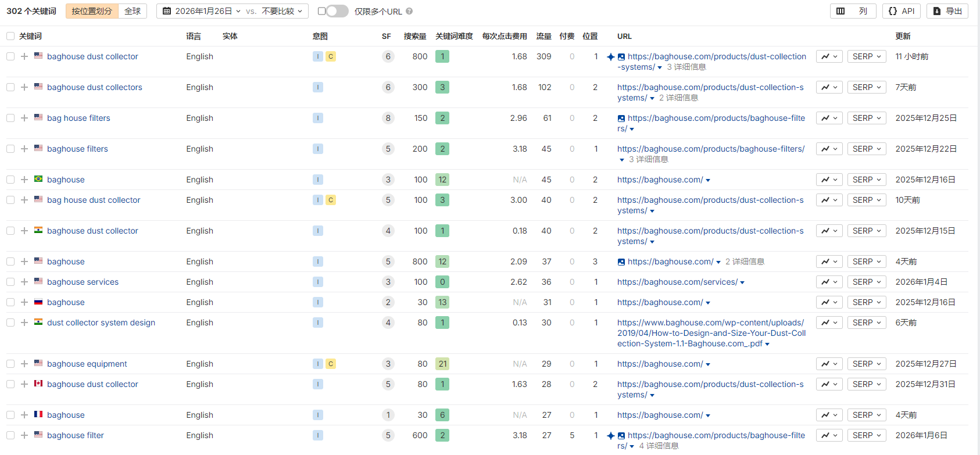Click the trend chart icon for 'baghouse filters'
The image size is (980, 455).
pos(828,149)
